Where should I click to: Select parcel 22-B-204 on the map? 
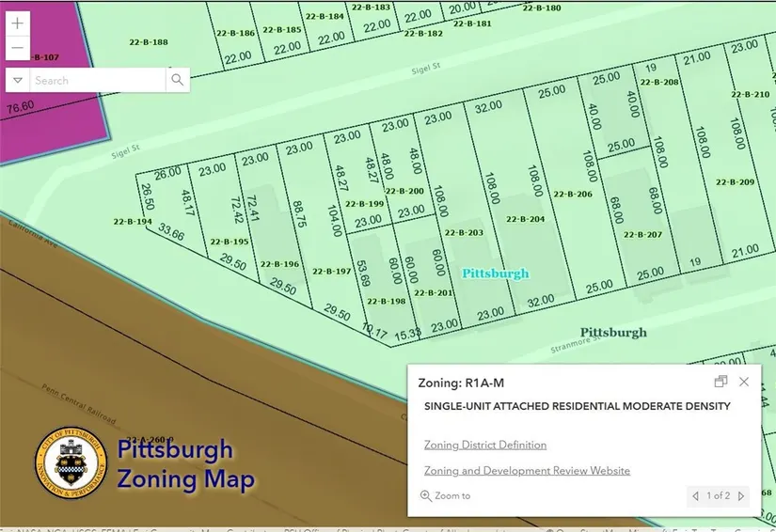[525, 219]
